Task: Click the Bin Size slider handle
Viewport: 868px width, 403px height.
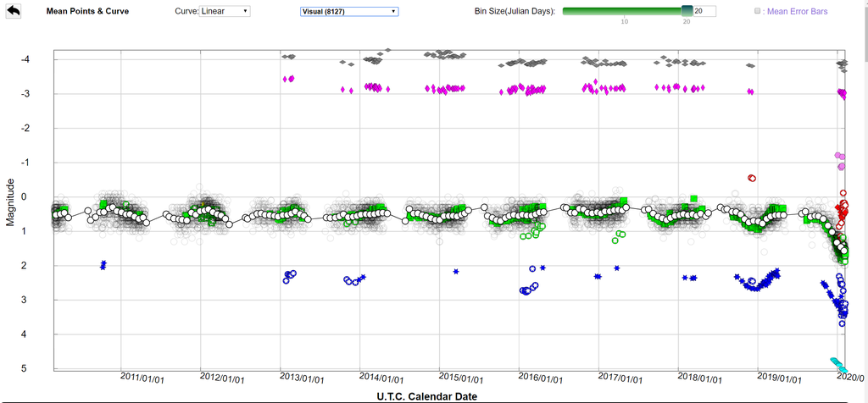Action: (x=687, y=10)
